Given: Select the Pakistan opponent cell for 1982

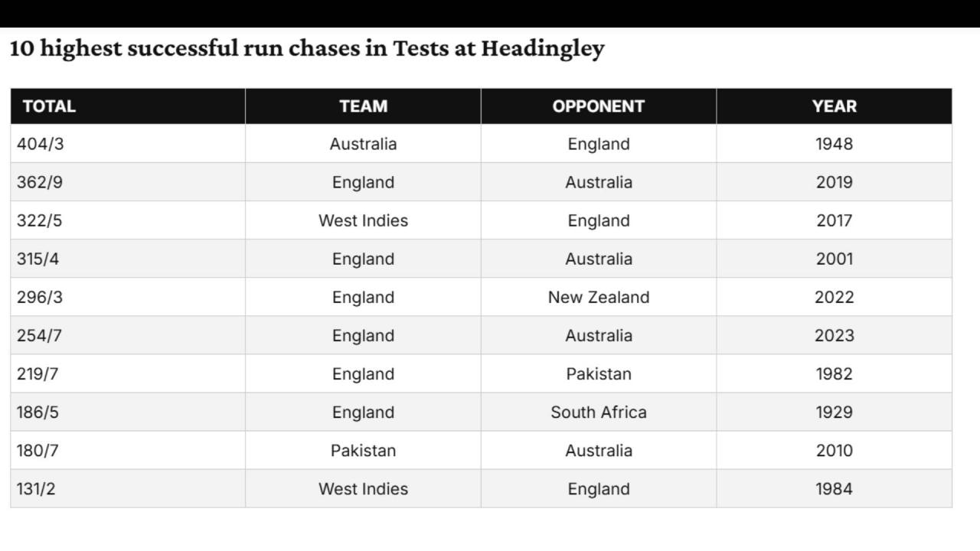Looking at the screenshot, I should 599,373.
